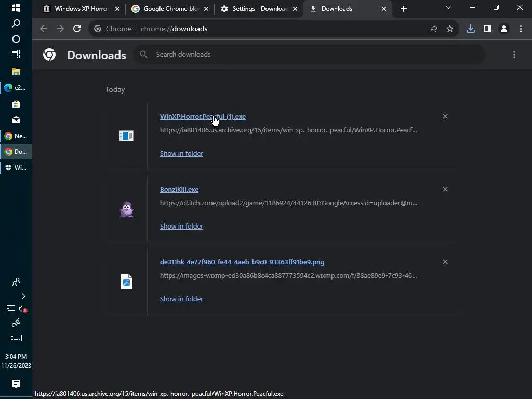The width and height of the screenshot is (532, 399).
Task: Click the browser forward arrow
Action: [x=60, y=29]
